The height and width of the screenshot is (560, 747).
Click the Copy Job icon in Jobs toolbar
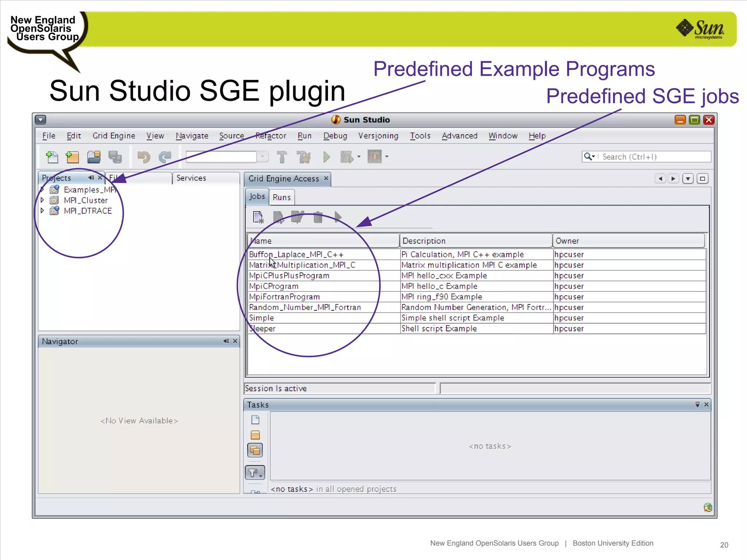coord(278,217)
